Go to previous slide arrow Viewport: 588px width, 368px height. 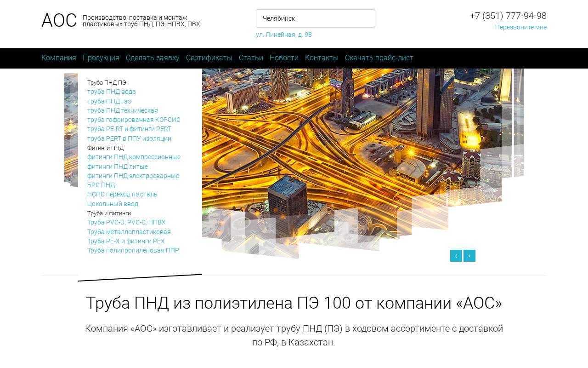(x=456, y=256)
